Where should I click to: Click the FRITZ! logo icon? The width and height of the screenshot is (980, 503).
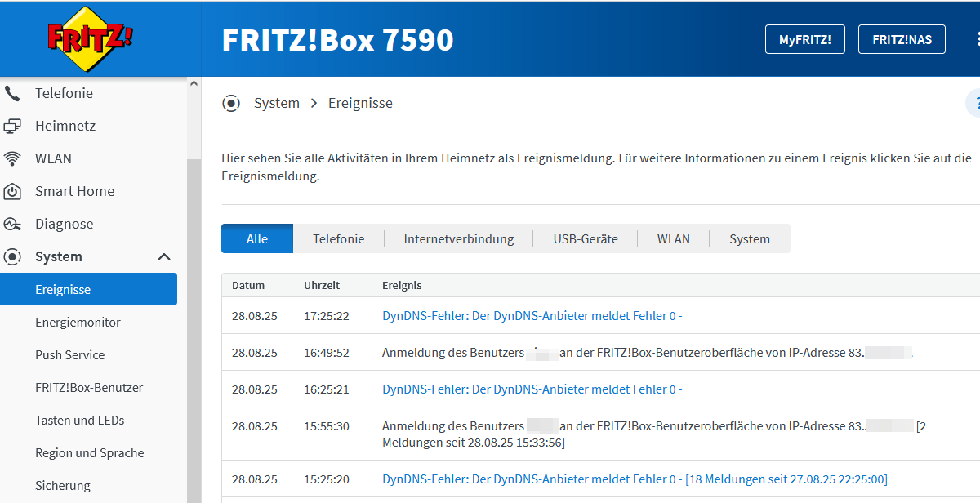coord(90,38)
